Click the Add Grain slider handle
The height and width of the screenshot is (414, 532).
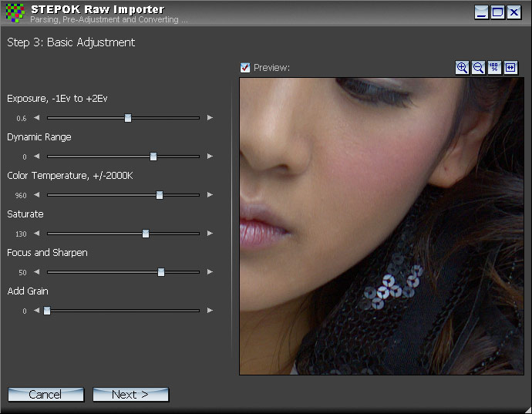point(47,311)
